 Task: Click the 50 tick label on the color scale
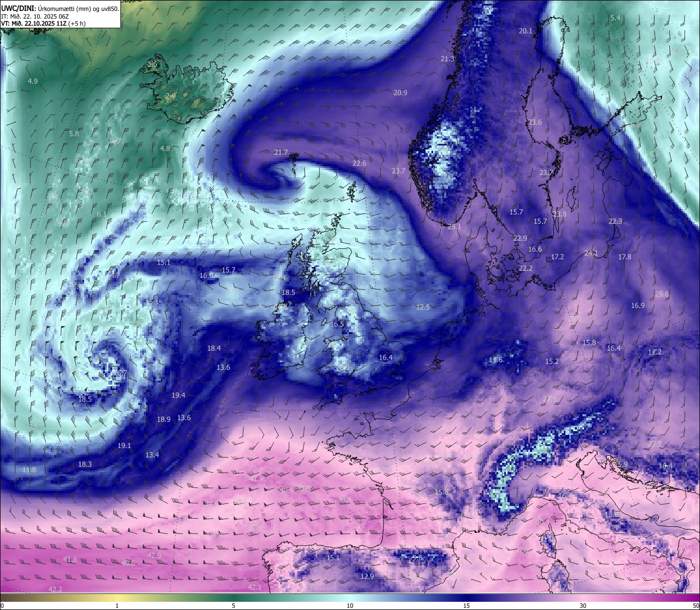click(x=696, y=606)
